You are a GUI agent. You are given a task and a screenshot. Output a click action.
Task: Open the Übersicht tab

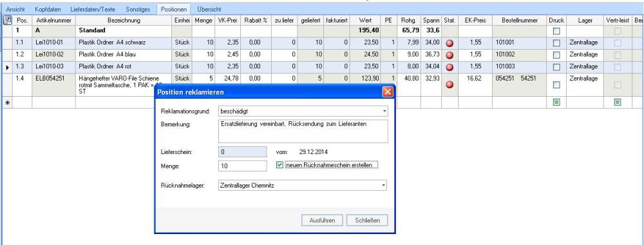[x=209, y=9]
